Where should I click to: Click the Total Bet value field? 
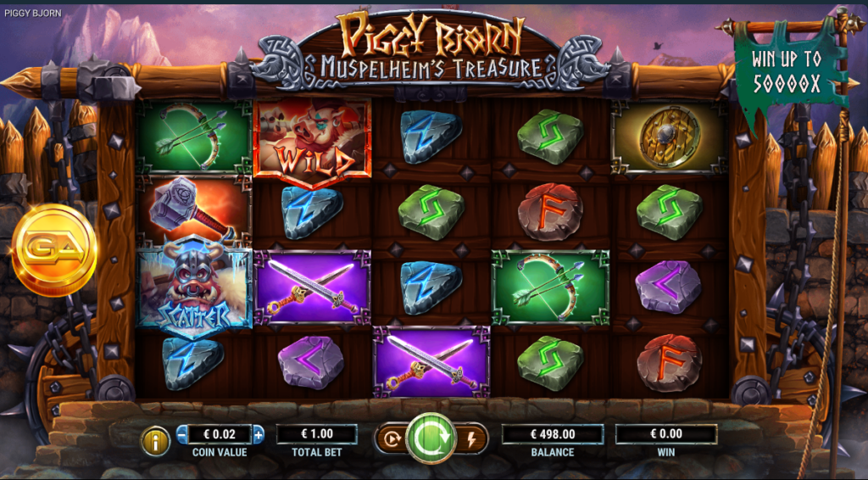point(317,434)
